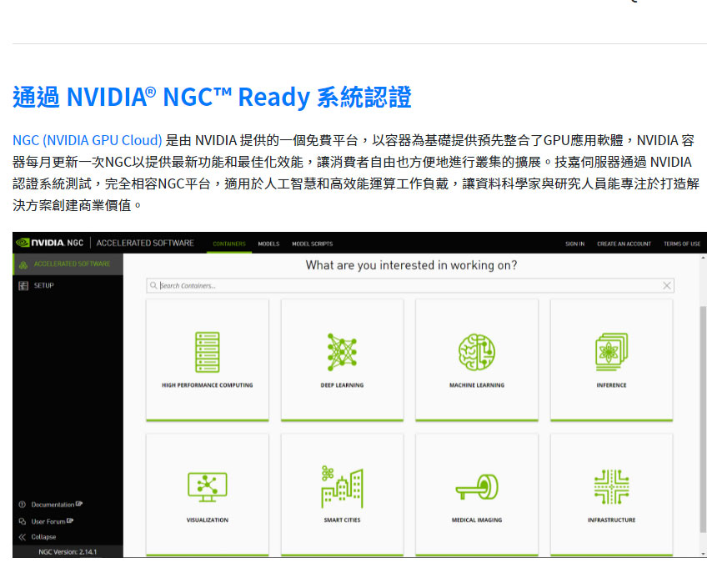The height and width of the screenshot is (588, 717).
Task: Click the Visualization monitor icon
Action: coord(207,487)
